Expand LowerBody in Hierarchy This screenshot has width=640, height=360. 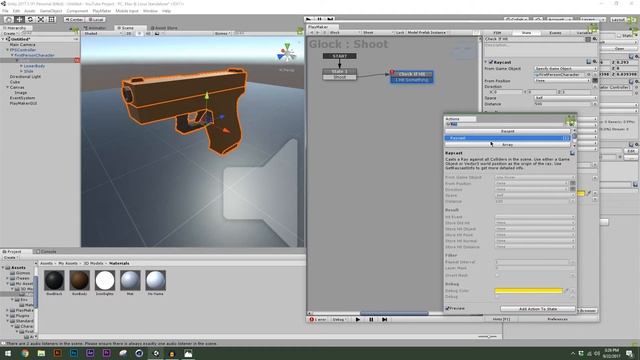pos(21,66)
